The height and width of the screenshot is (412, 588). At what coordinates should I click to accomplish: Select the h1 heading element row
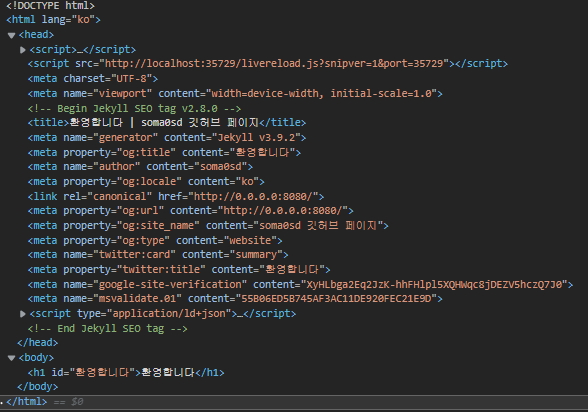[126, 372]
